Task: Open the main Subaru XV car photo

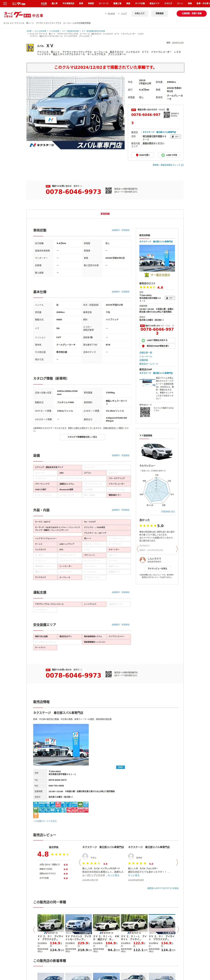Action: [75, 113]
